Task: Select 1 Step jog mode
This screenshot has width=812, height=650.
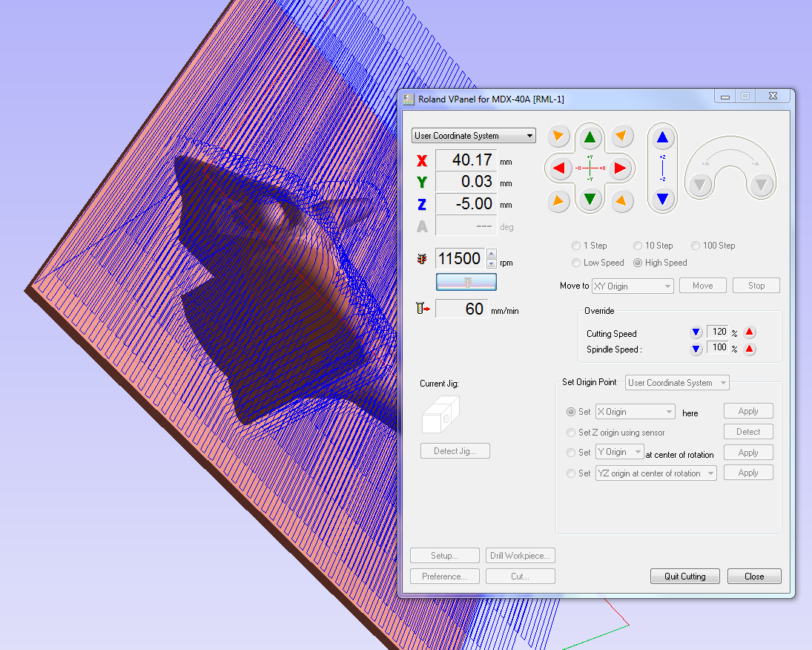Action: click(x=590, y=246)
